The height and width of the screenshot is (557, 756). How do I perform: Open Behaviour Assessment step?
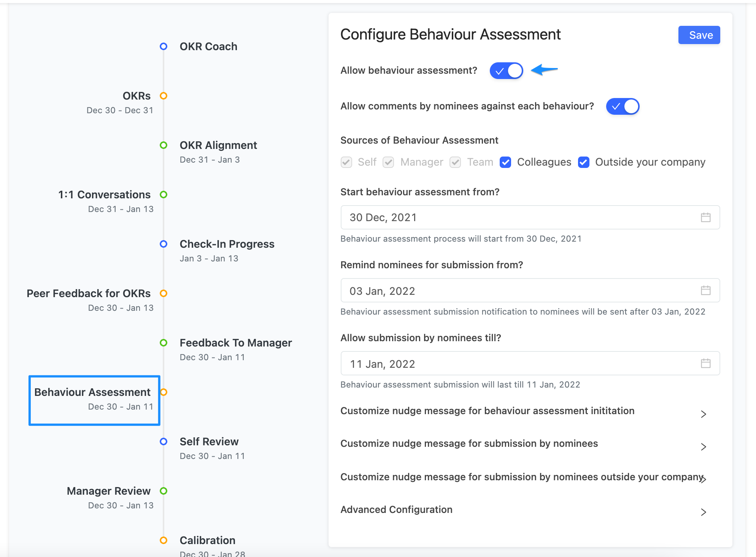click(x=92, y=392)
